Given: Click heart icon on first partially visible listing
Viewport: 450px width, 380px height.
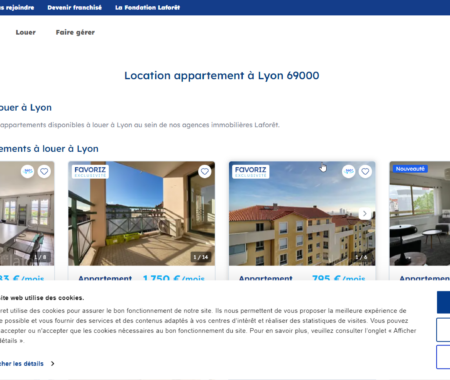Looking at the screenshot, I should (44, 171).
